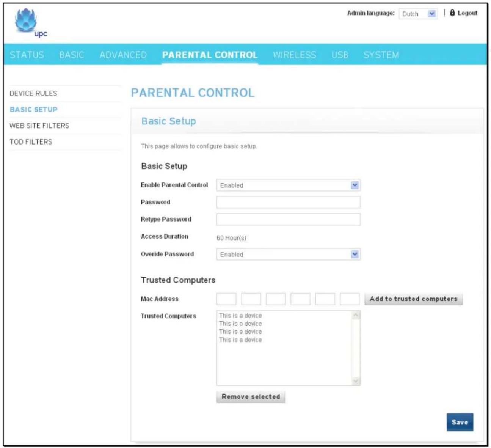
Task: Expand the Enable Parental Control dropdown
Action: click(x=289, y=185)
